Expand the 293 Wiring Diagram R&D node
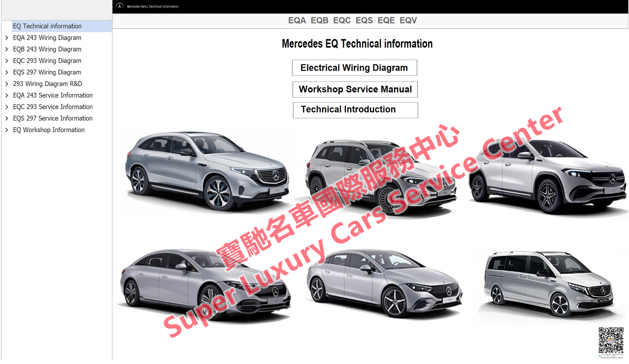This screenshot has width=629, height=364. coord(7,84)
